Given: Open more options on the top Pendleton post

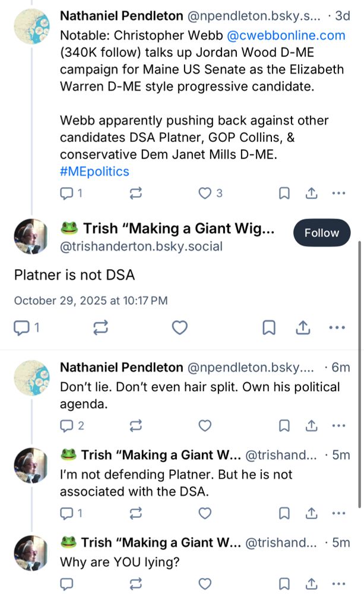Looking at the screenshot, I should [x=338, y=193].
